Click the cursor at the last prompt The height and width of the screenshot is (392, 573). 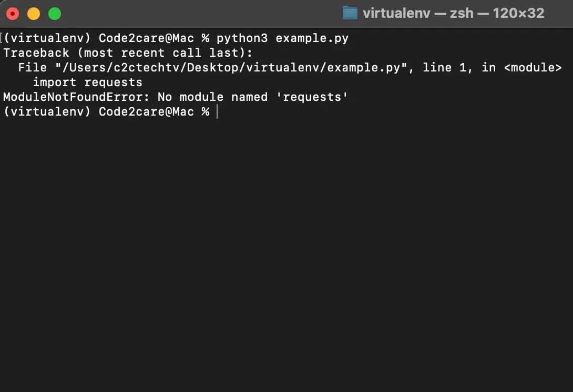pos(217,112)
